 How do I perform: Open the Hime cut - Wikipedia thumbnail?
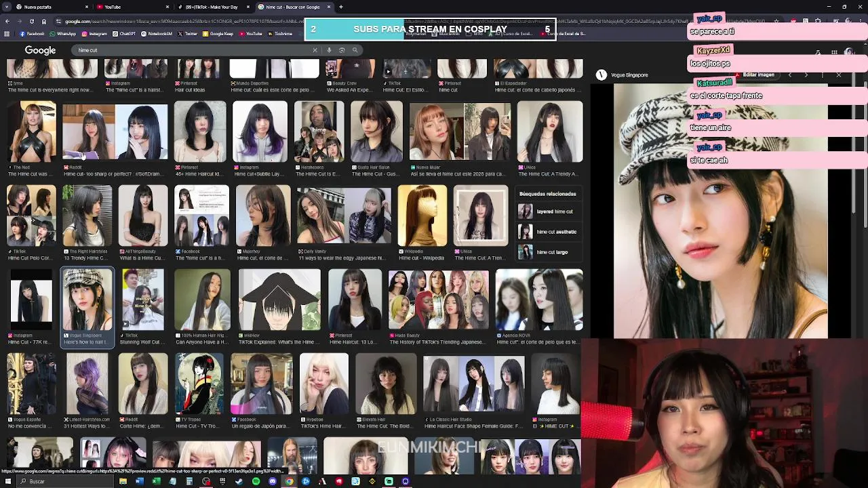[x=422, y=216]
